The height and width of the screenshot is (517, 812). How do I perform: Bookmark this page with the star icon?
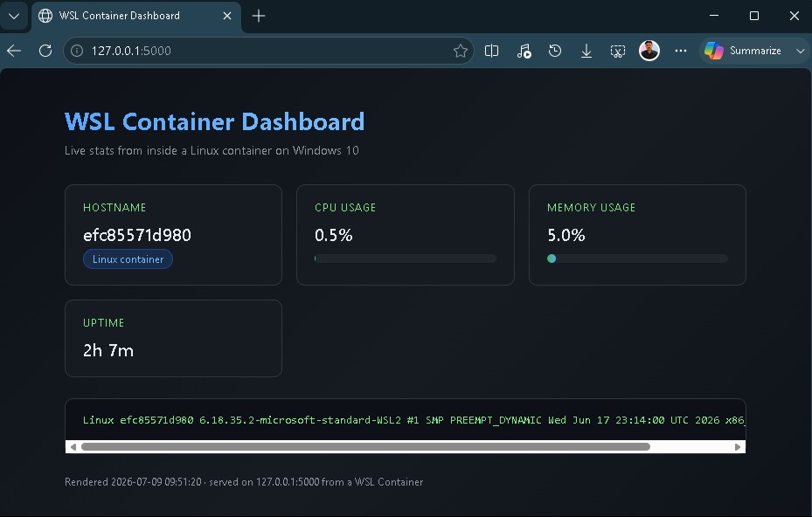[460, 51]
